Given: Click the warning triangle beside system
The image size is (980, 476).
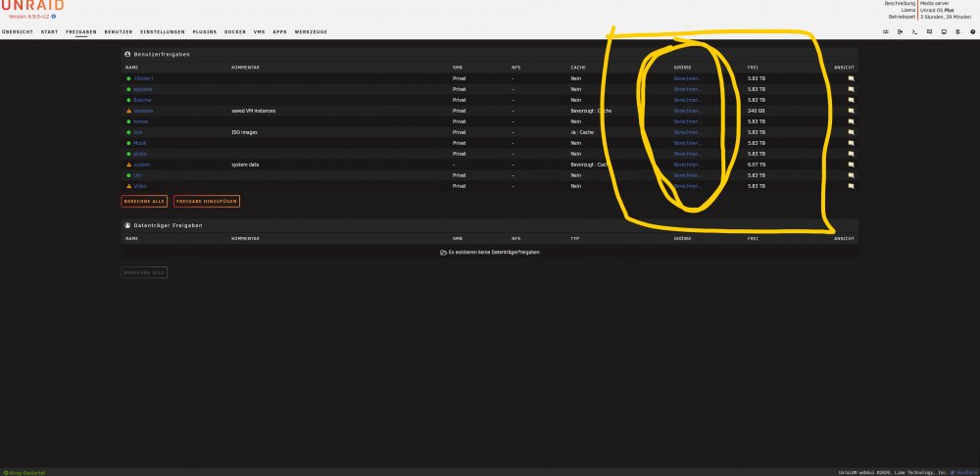Looking at the screenshot, I should pos(128,165).
